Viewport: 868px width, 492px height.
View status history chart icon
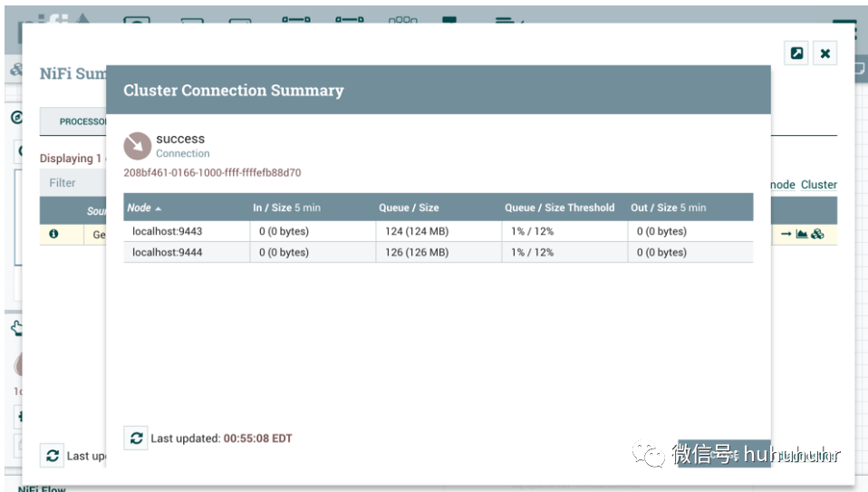(x=802, y=234)
